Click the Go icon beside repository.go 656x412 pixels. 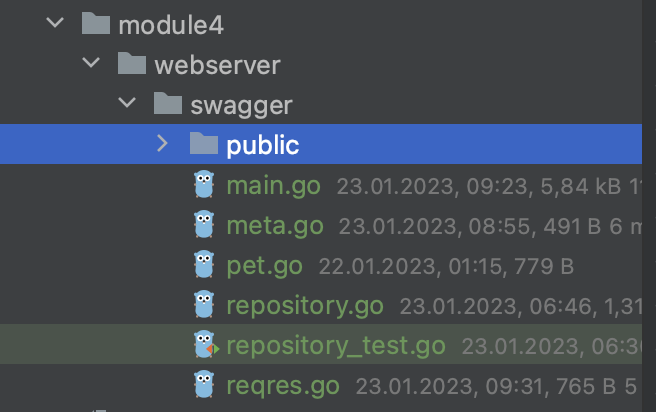[x=205, y=305]
